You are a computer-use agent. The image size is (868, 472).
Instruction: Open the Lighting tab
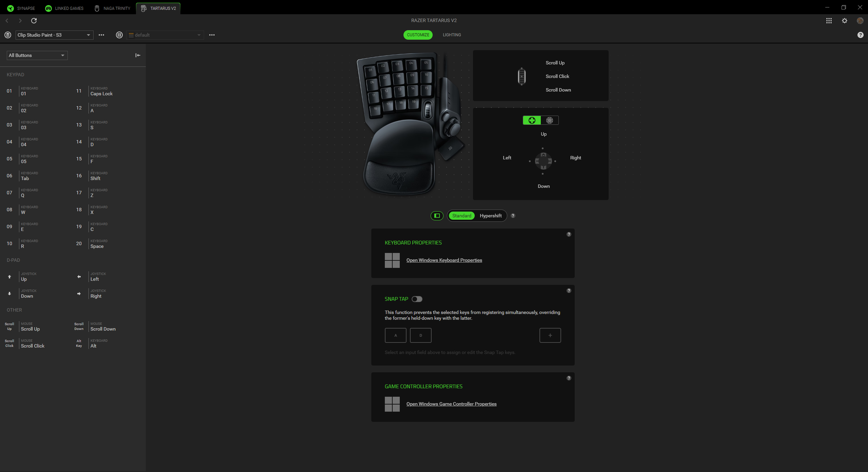(x=452, y=35)
